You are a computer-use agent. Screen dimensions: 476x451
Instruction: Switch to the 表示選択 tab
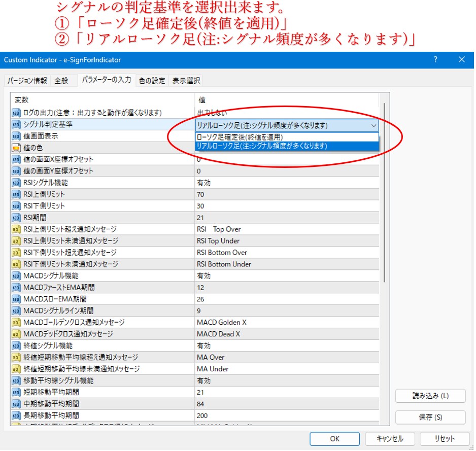click(x=186, y=81)
